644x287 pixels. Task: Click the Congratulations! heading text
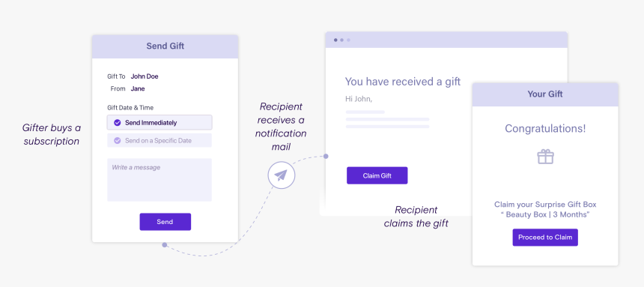click(x=545, y=129)
